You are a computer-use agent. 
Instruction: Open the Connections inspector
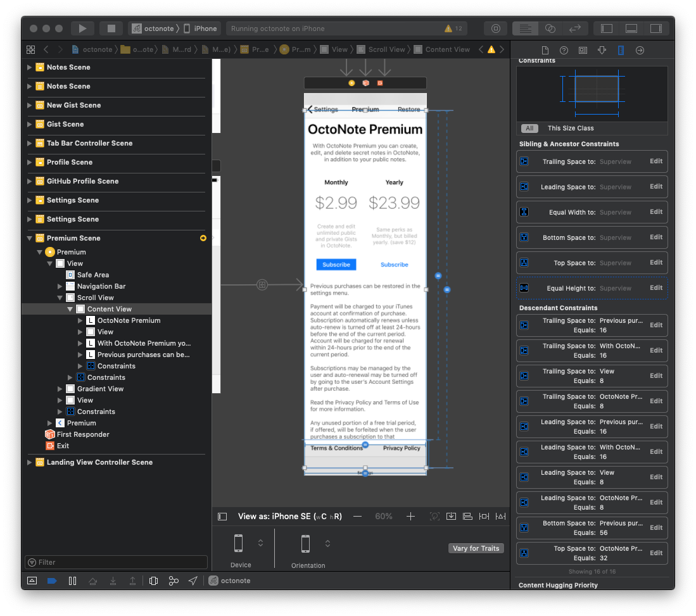pos(640,50)
